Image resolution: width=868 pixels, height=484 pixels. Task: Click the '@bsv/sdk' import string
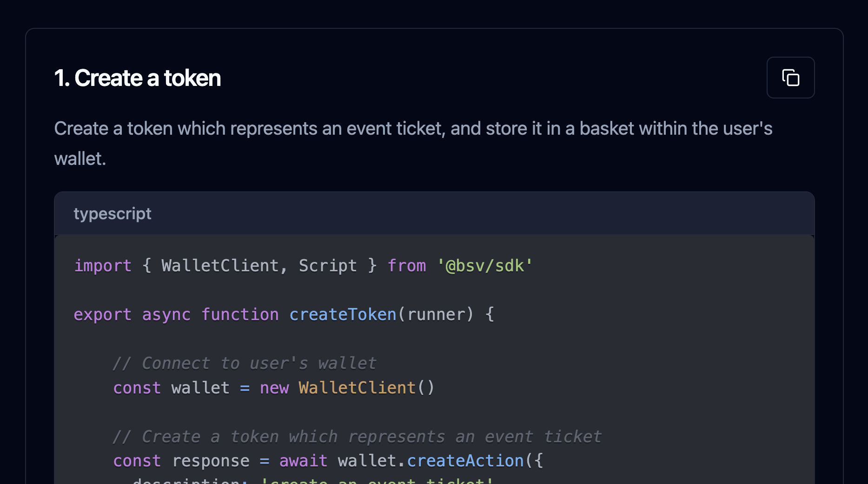485,265
